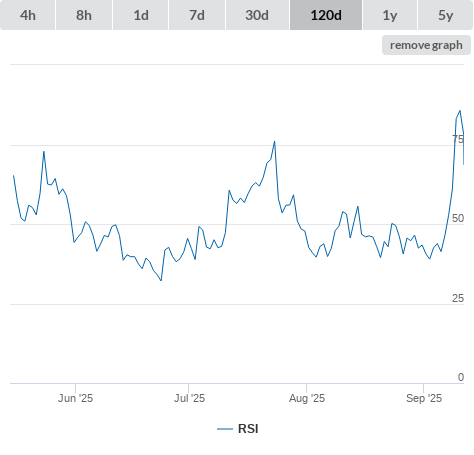
Task: Click the Jul '25 axis marker
Action: pyautogui.click(x=189, y=398)
